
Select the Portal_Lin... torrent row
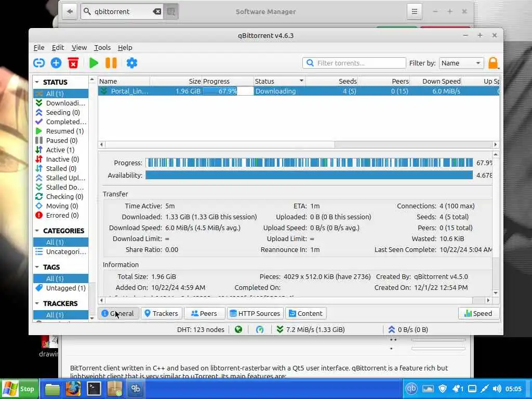(x=299, y=91)
